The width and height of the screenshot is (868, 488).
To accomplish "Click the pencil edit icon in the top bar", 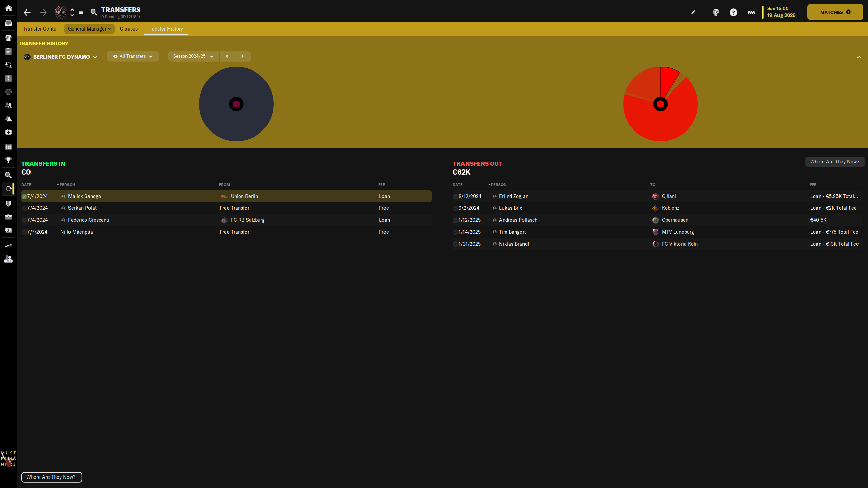I will [693, 12].
